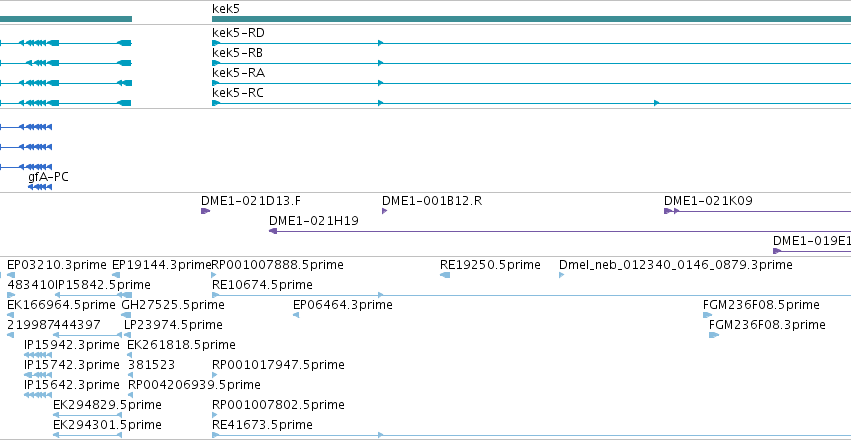Click the RP004206939.5prime label
The height and width of the screenshot is (440, 851).
click(x=194, y=385)
